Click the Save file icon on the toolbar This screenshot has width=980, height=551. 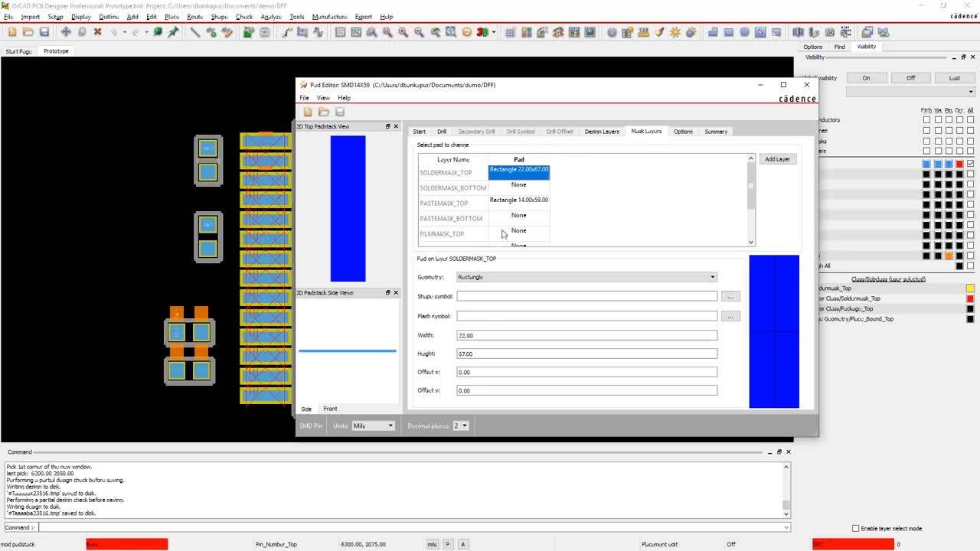tap(45, 32)
